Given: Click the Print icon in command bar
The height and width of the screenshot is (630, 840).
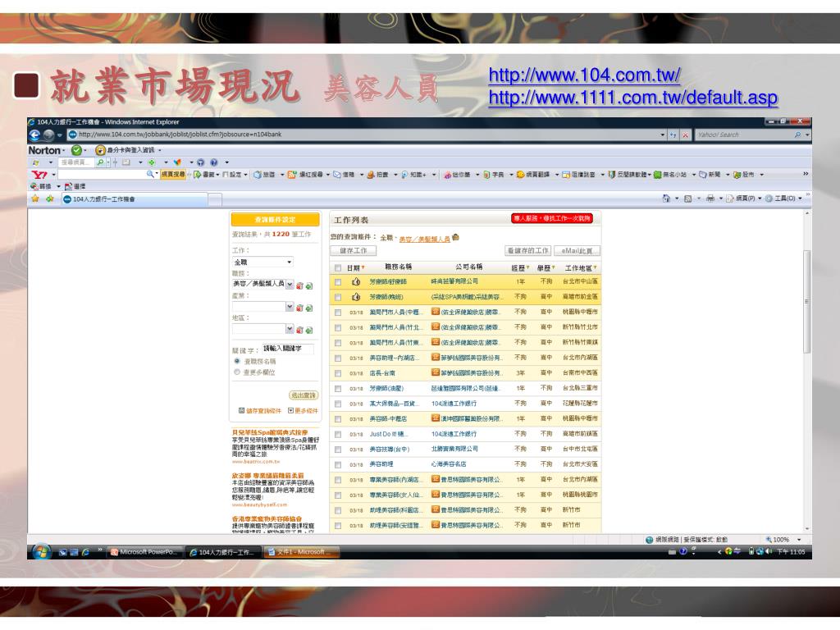Looking at the screenshot, I should (x=710, y=199).
